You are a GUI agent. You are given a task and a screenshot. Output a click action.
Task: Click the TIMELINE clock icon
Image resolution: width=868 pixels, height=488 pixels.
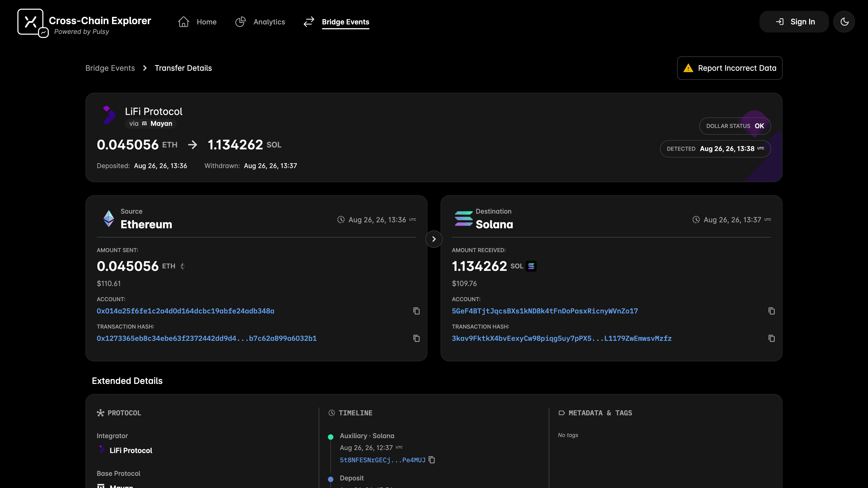pos(331,413)
